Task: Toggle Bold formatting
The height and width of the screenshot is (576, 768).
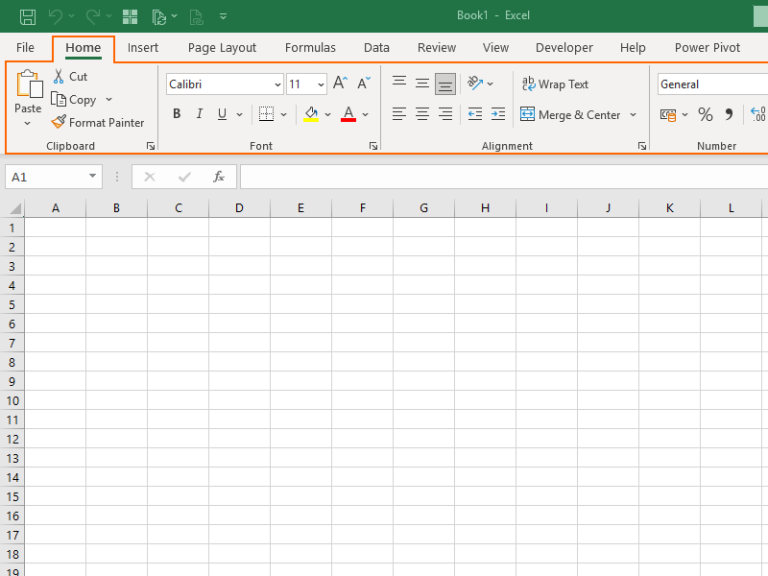Action: [x=177, y=114]
